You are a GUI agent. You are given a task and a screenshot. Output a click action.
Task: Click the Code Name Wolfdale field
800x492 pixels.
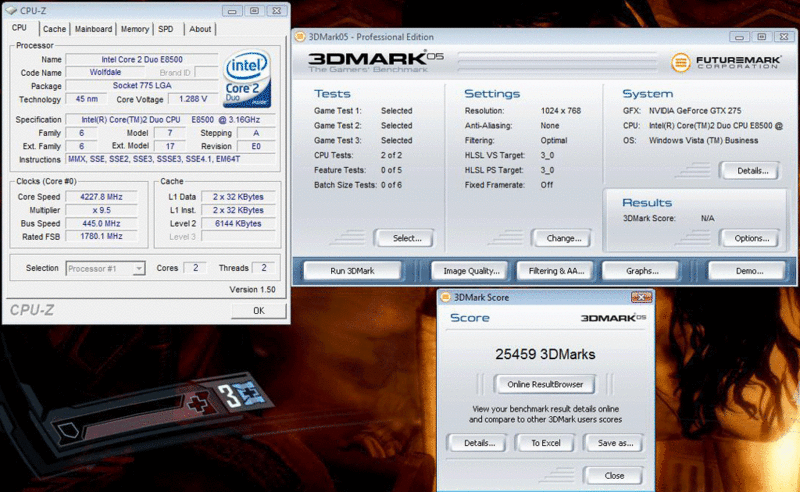pyautogui.click(x=106, y=72)
